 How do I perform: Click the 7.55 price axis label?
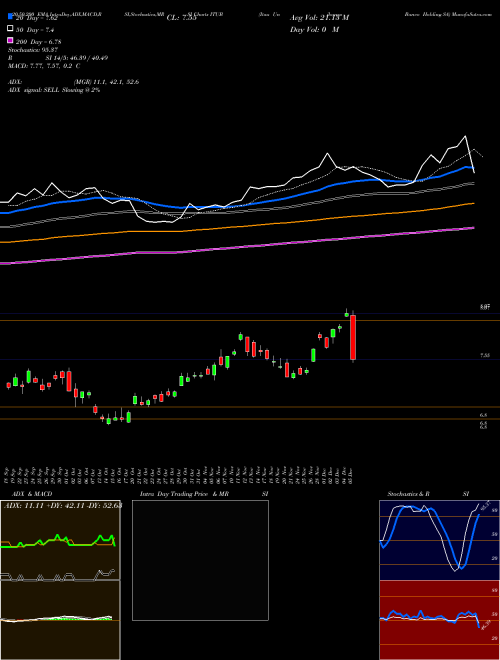(x=485, y=356)
